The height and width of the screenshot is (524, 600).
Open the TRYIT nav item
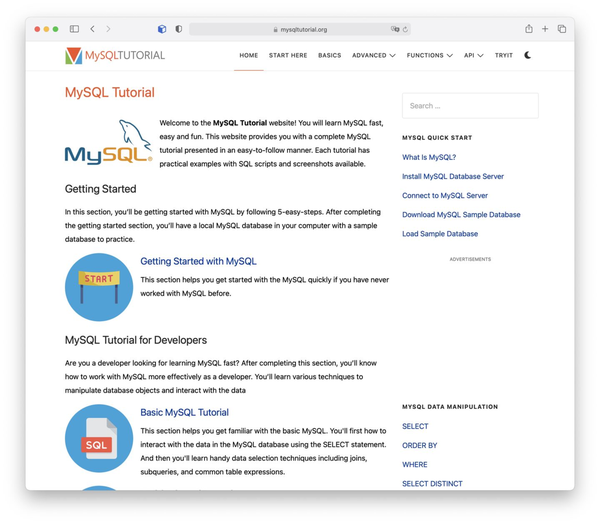[x=504, y=56]
